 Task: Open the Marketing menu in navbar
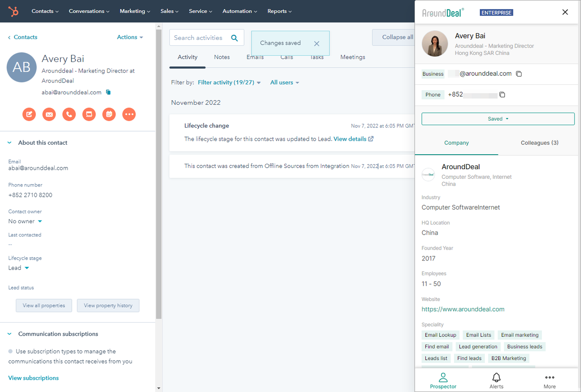click(x=135, y=11)
